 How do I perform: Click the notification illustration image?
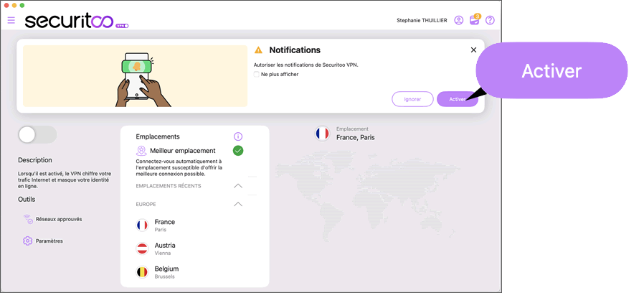tap(135, 76)
